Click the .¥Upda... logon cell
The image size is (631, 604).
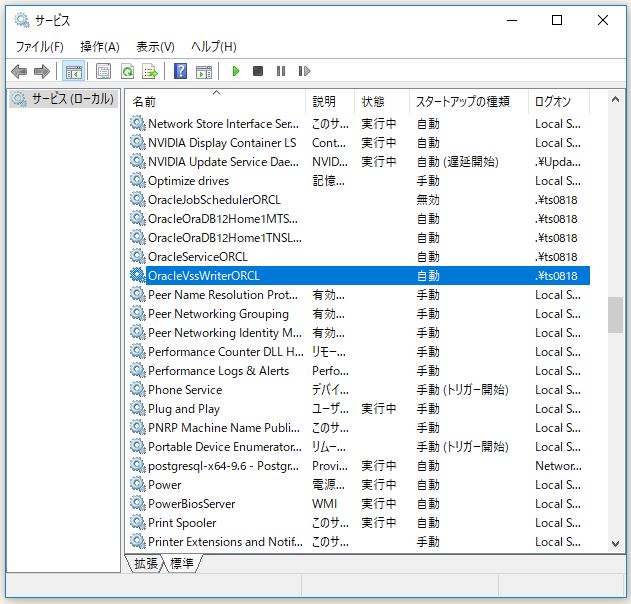[x=558, y=162]
